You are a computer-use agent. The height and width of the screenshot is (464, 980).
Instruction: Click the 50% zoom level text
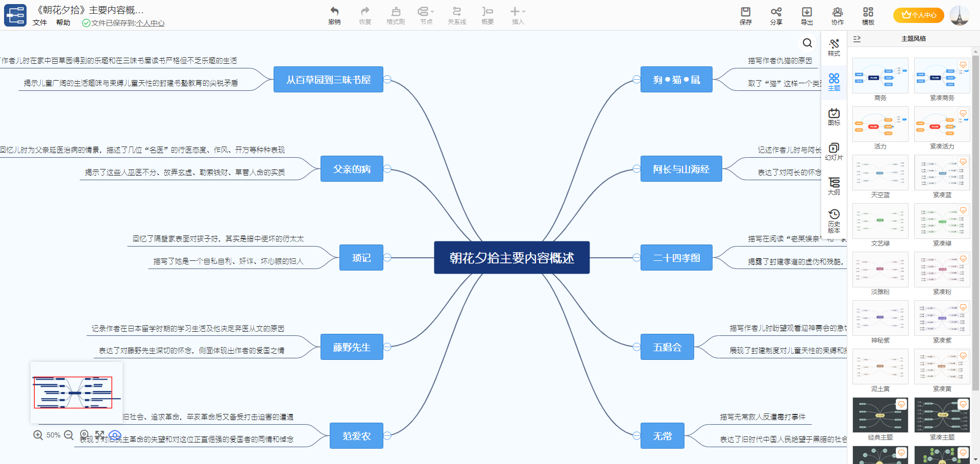click(x=54, y=435)
